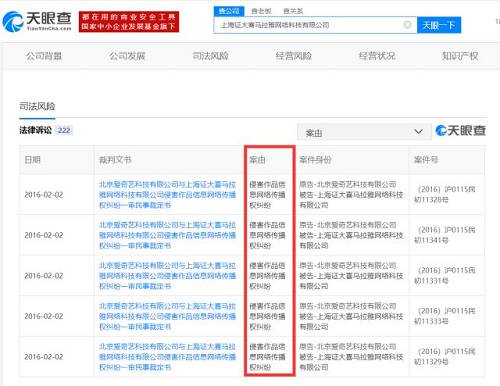The width and height of the screenshot is (500, 386).
Task: Click the 日期 column header
Action: [32, 160]
